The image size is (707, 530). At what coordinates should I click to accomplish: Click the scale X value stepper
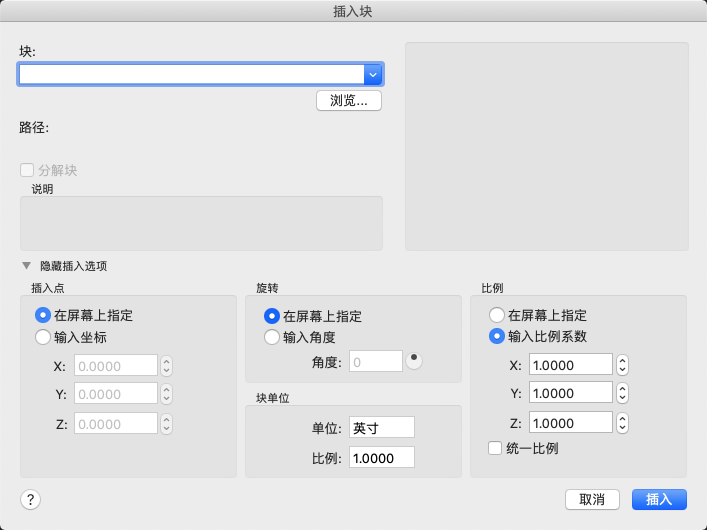click(x=622, y=364)
